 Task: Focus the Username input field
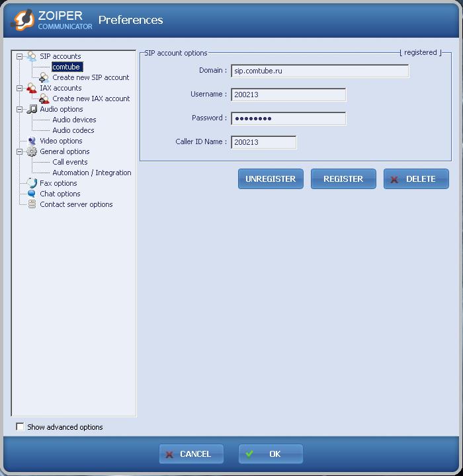(288, 95)
